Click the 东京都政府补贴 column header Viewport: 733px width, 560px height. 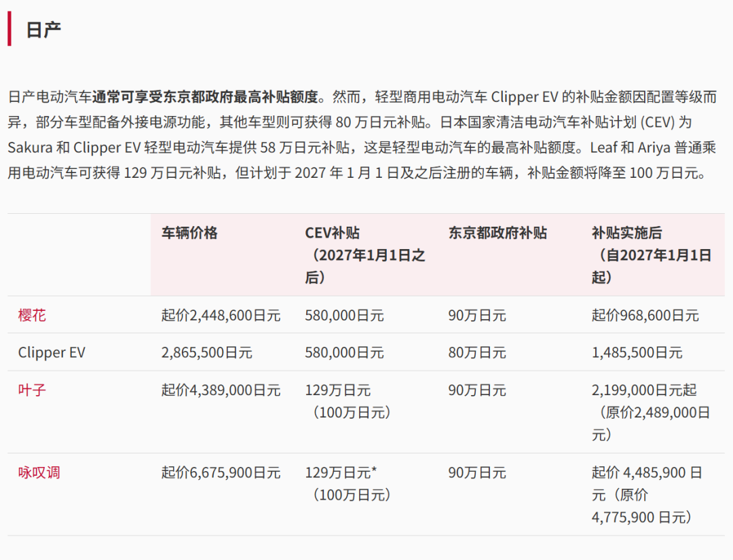(x=497, y=233)
